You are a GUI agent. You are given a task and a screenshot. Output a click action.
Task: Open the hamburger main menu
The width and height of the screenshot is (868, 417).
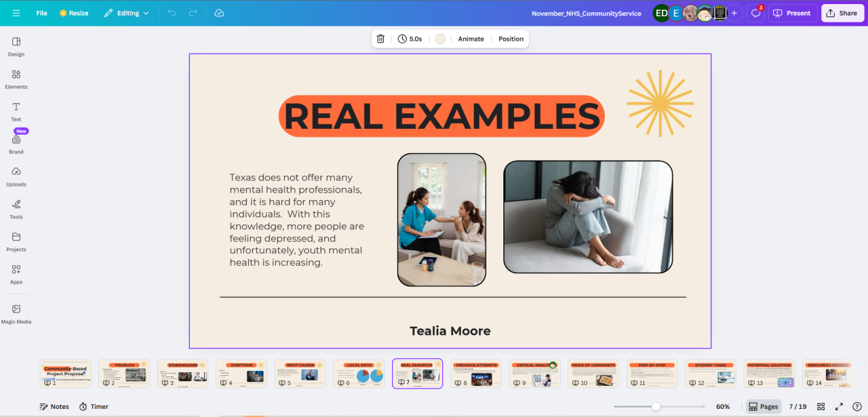pos(16,13)
